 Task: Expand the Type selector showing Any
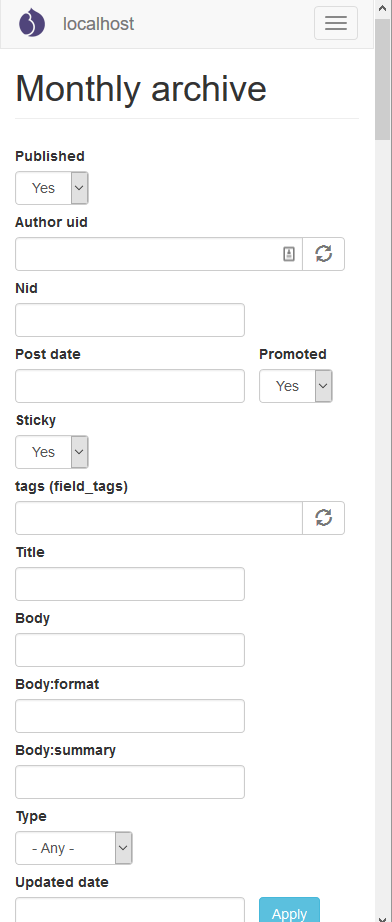[x=73, y=848]
